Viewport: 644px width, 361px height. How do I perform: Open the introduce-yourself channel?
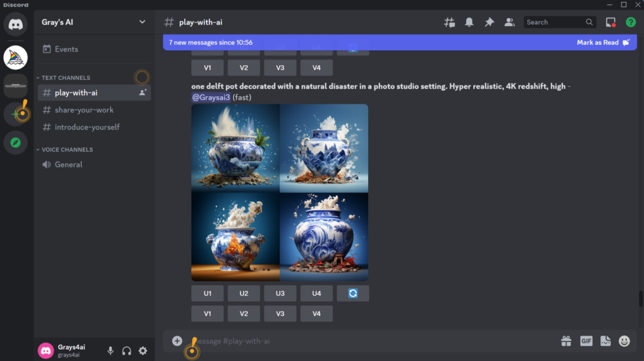point(87,127)
